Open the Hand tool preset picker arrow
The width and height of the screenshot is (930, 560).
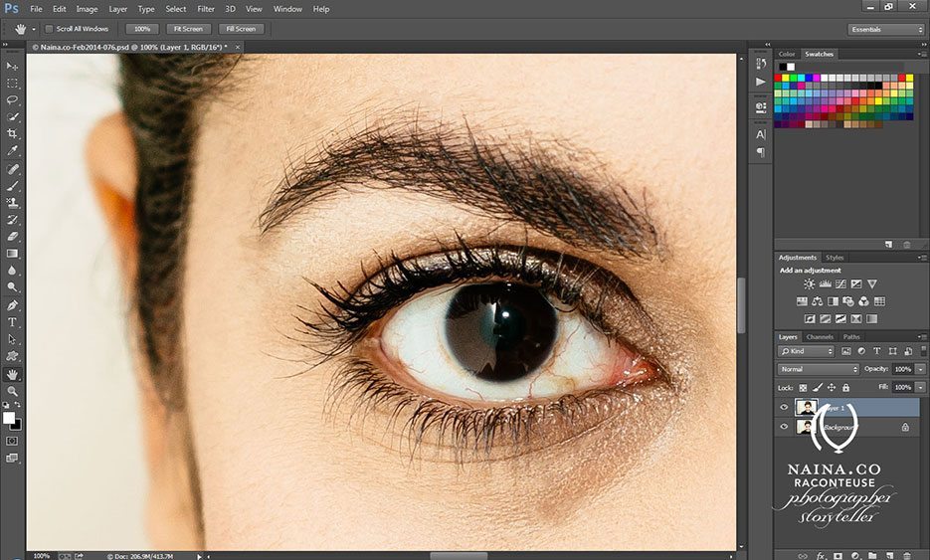click(x=33, y=29)
